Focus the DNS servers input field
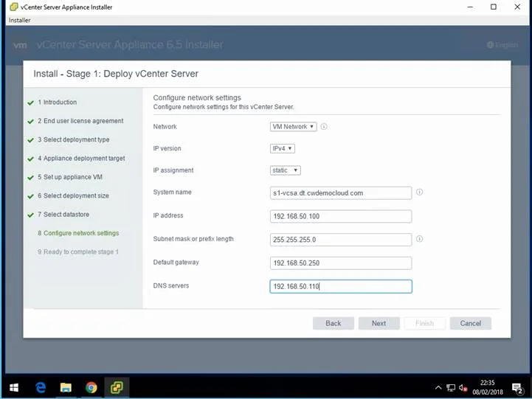 341,286
